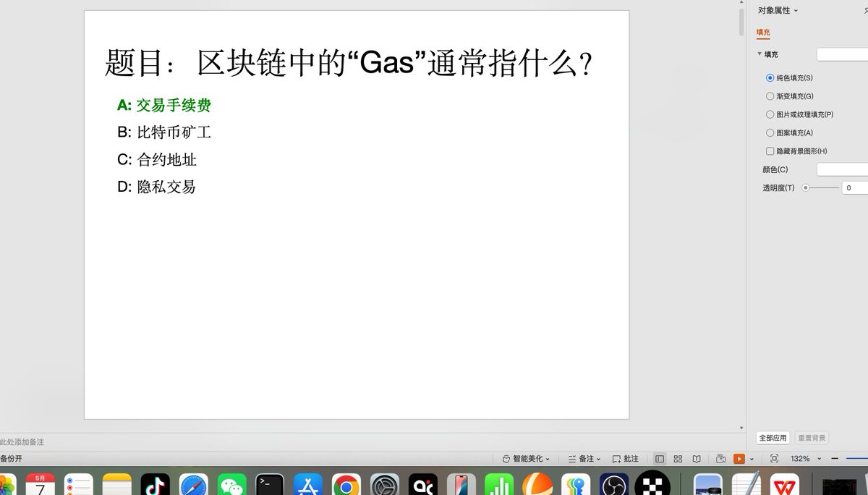Switch to reading view book icon
This screenshot has width=868, height=495.
pos(697,459)
